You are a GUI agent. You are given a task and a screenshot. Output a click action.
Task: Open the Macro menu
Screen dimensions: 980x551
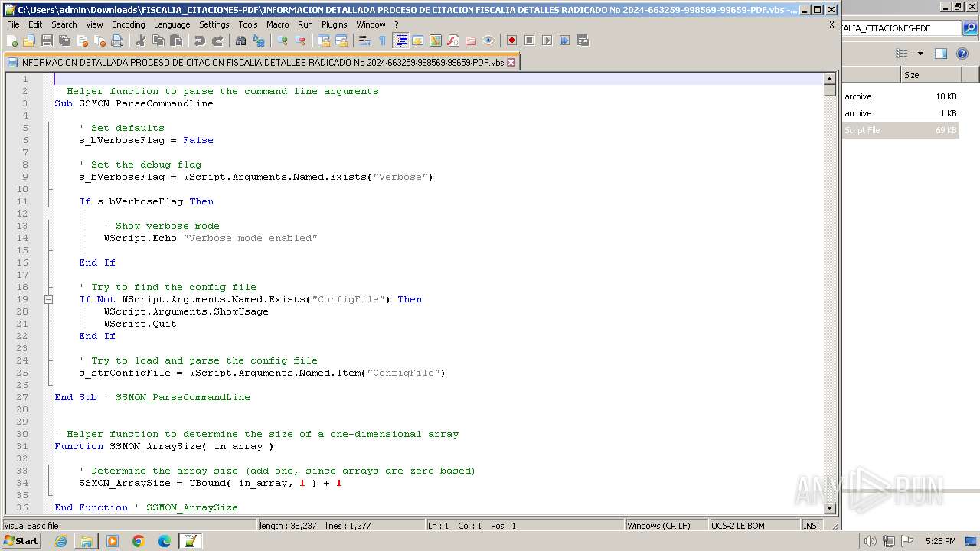point(277,24)
